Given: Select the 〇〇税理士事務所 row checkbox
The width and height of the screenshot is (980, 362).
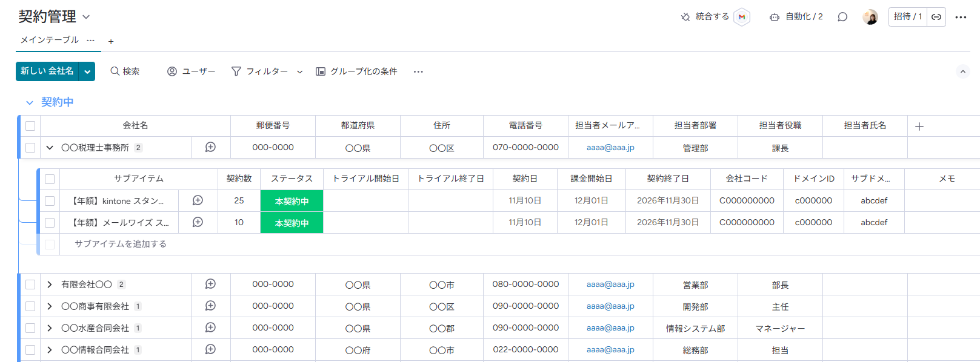Looking at the screenshot, I should 30,148.
